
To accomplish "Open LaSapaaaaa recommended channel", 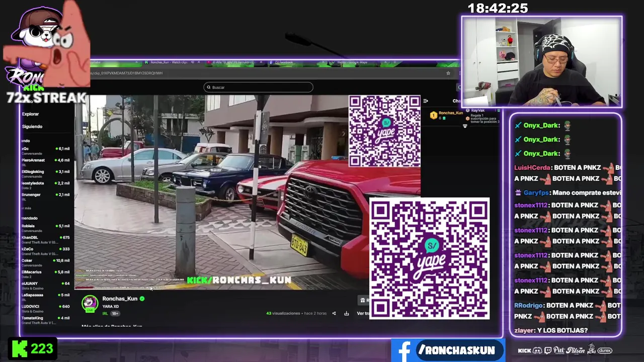I will pyautogui.click(x=46, y=297).
